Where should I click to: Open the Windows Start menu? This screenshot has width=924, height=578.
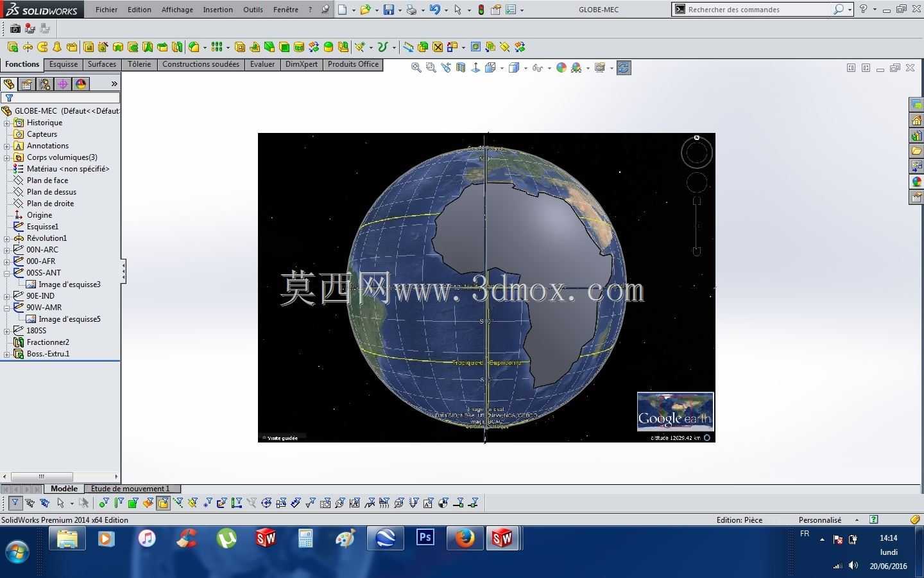(x=17, y=552)
